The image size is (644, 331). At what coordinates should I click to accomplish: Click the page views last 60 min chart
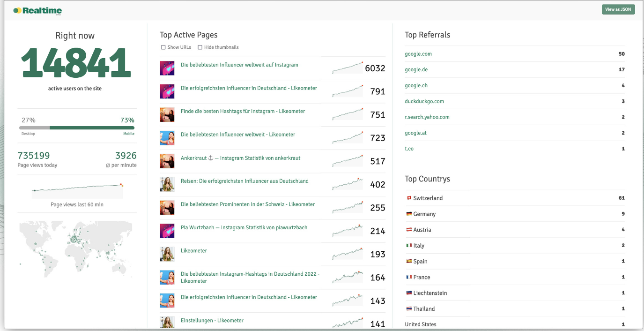[77, 189]
